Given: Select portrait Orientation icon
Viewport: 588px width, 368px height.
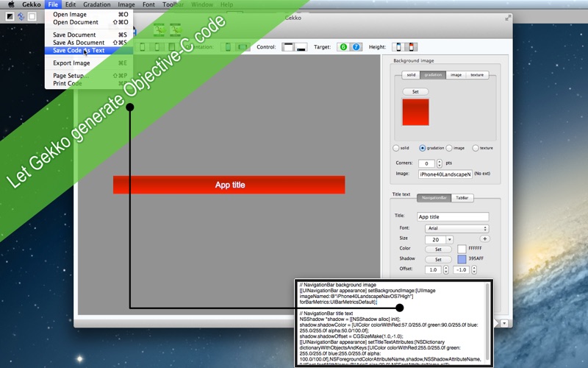Looking at the screenshot, I should 228,47.
